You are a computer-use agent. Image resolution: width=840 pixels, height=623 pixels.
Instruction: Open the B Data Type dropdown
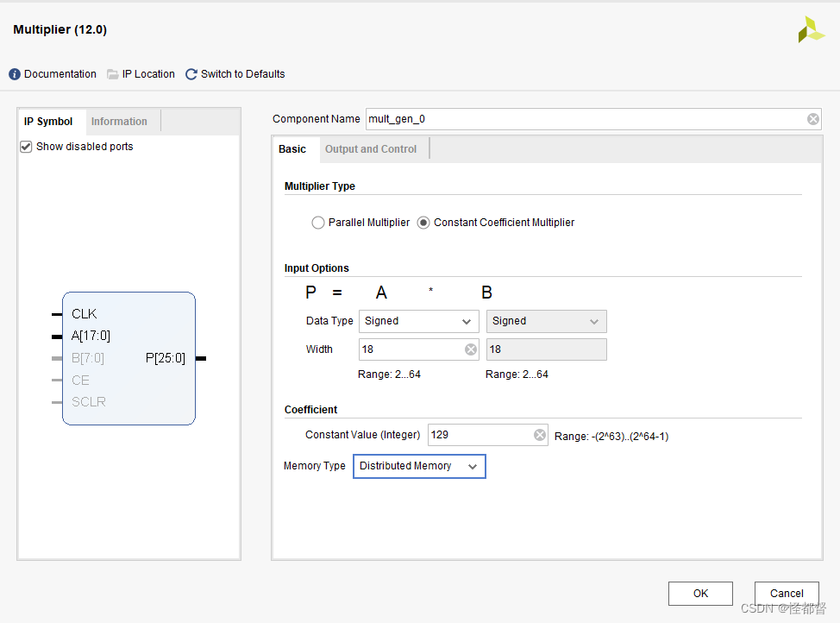pyautogui.click(x=547, y=321)
